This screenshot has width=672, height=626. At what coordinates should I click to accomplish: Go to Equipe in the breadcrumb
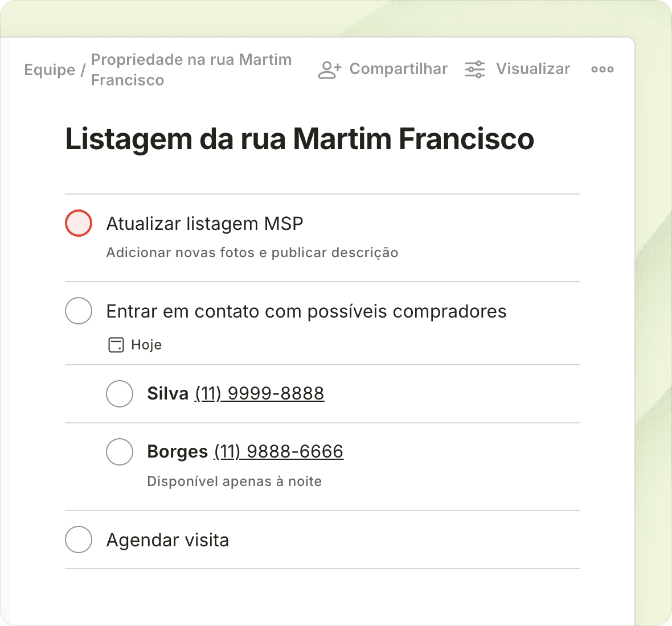tap(50, 70)
